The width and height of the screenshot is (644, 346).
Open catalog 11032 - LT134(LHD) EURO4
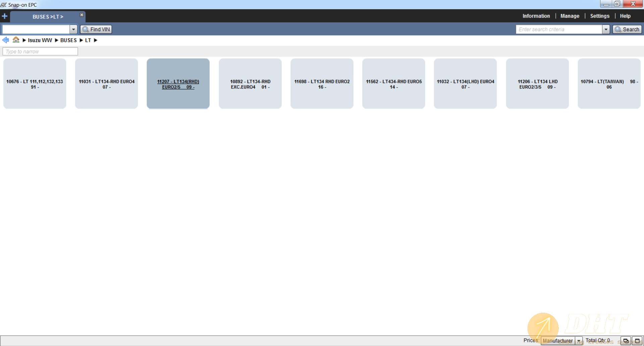[x=465, y=83]
